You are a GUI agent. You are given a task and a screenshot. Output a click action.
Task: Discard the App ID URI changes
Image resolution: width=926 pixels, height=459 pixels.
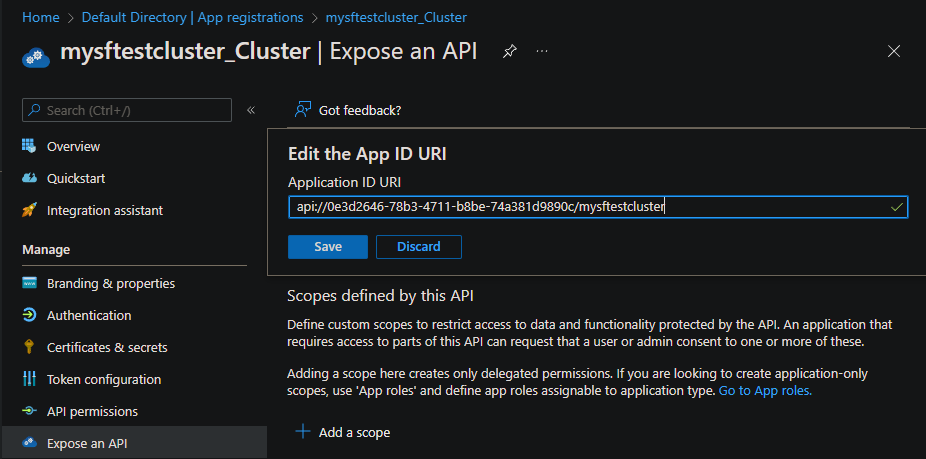point(418,247)
